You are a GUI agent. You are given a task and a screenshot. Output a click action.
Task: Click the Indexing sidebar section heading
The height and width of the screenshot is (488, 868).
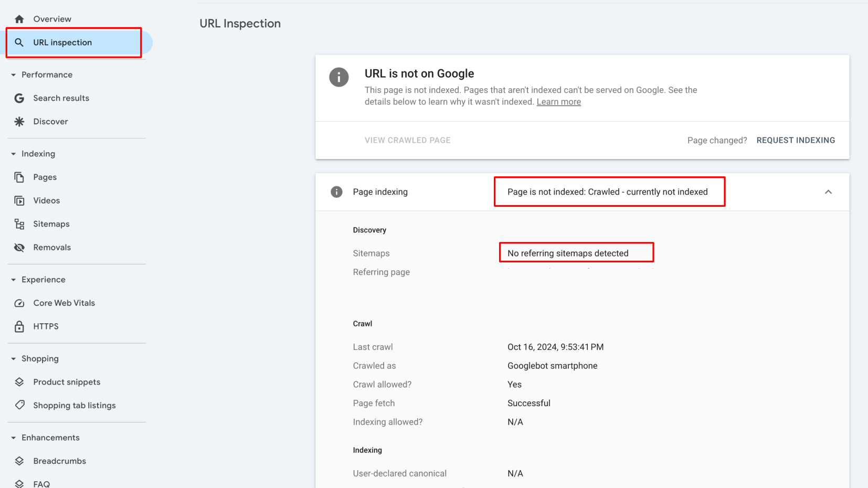pyautogui.click(x=38, y=154)
